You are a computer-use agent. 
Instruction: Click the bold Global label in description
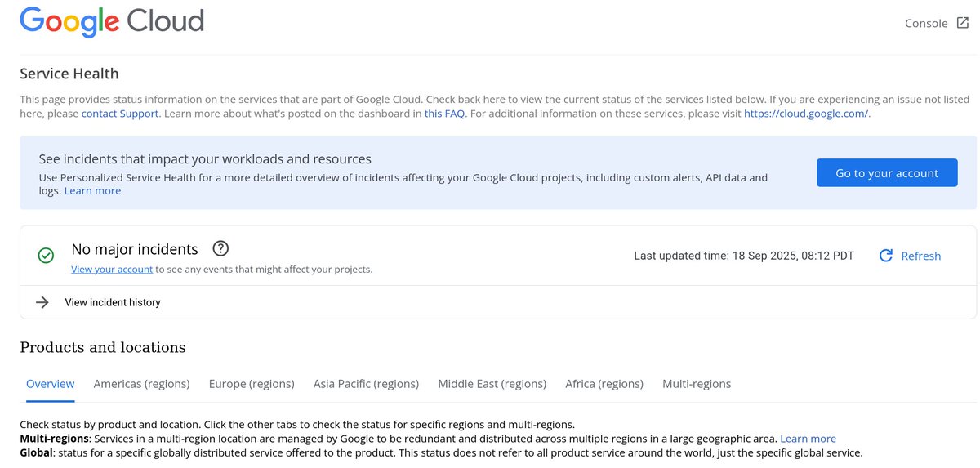tap(37, 452)
